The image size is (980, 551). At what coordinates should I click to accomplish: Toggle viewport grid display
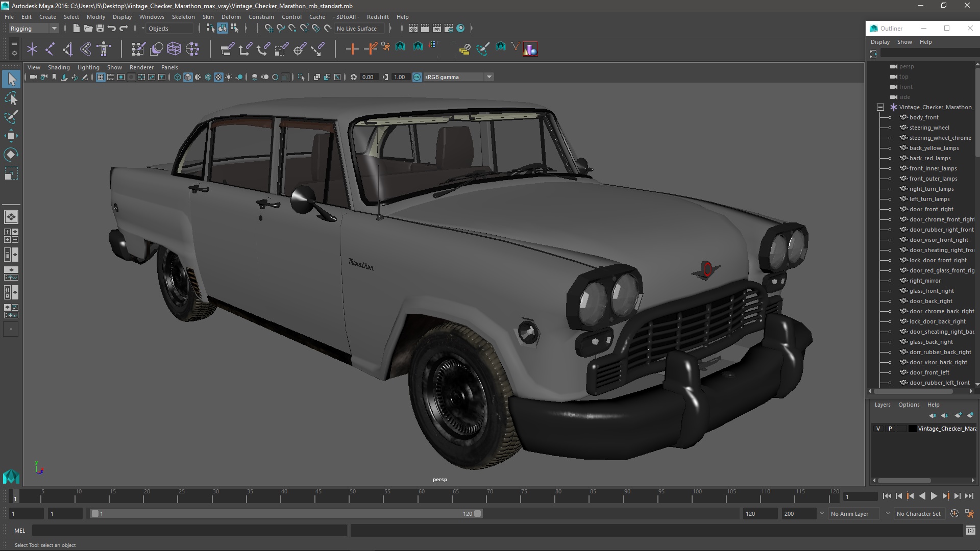[101, 77]
